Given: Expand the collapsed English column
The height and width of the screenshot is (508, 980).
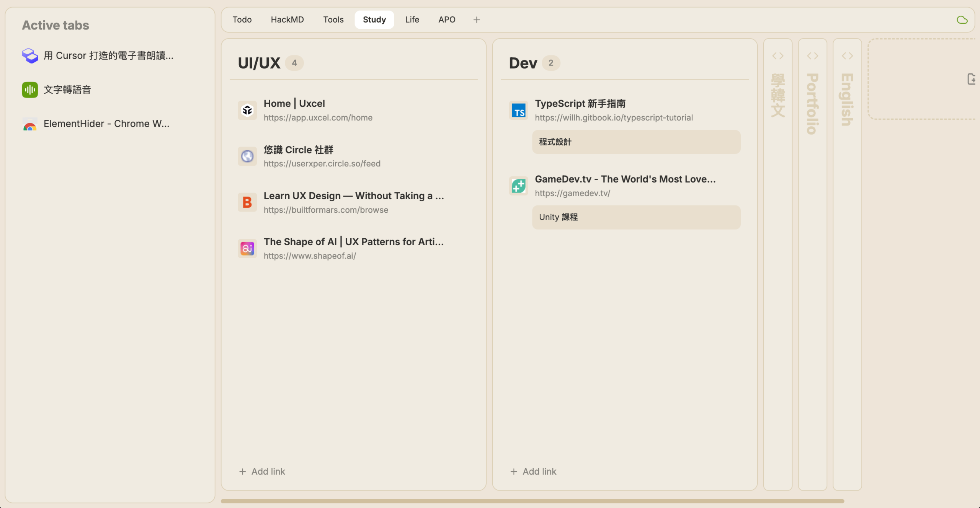Looking at the screenshot, I should point(847,56).
